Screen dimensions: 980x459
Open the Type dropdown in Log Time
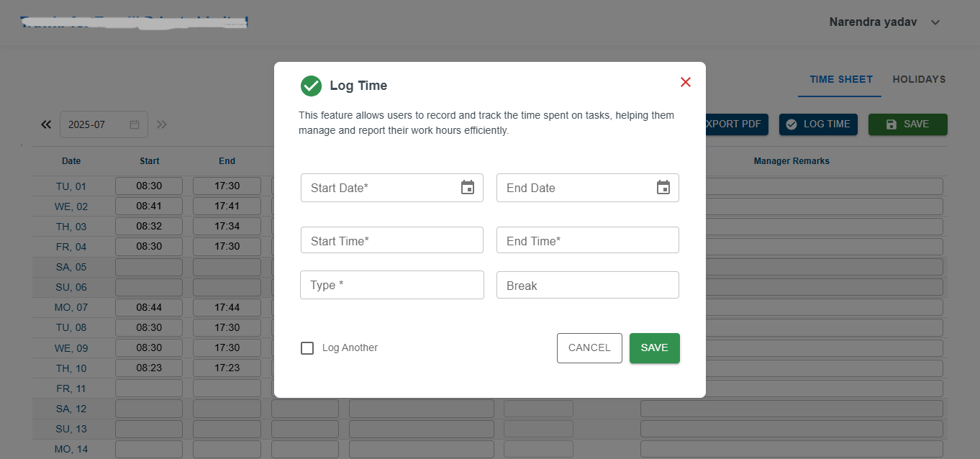(x=392, y=285)
